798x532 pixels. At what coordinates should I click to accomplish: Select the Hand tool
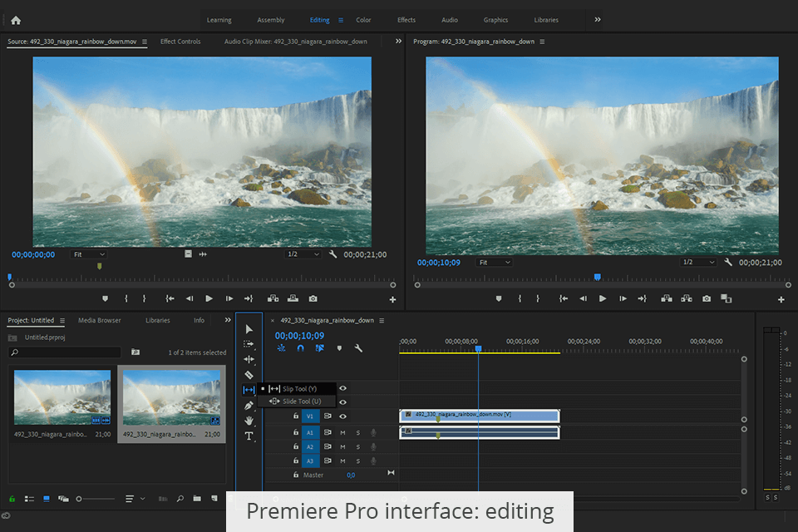coord(249,421)
